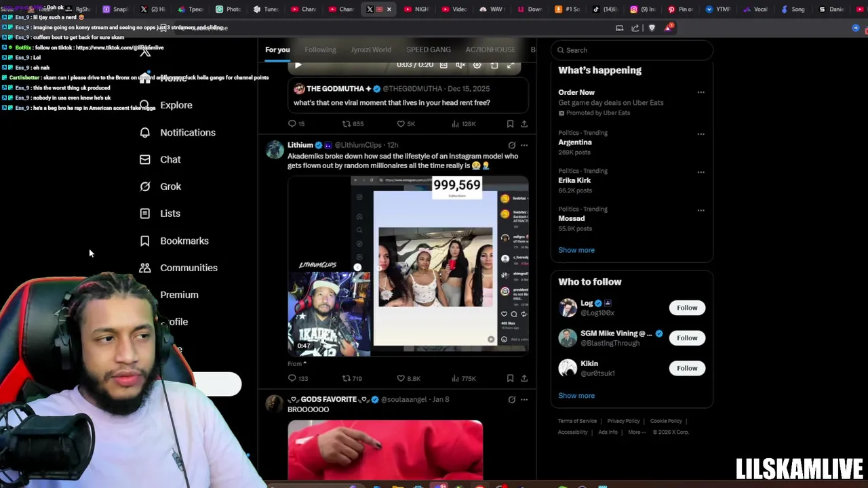The image size is (868, 488).
Task: Open Grok explain on Lithium post
Action: [512, 145]
